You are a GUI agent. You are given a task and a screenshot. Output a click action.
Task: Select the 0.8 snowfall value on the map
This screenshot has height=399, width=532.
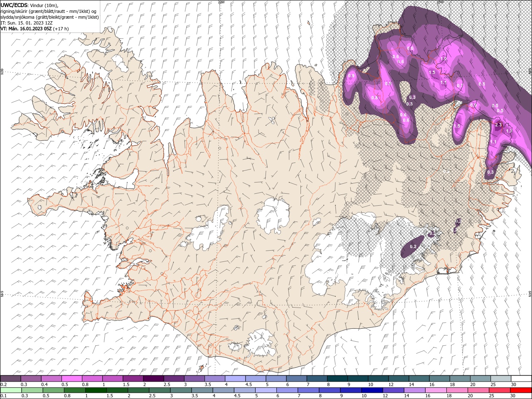[x=374, y=98]
